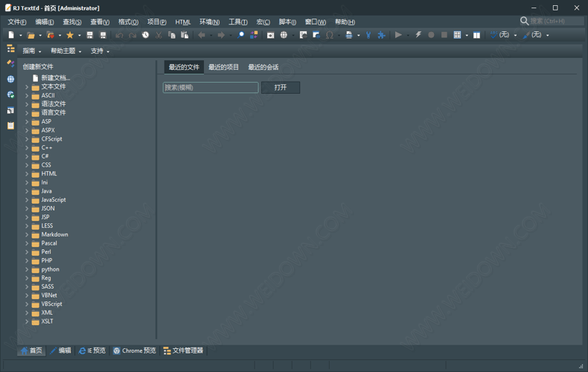
Task: Open the 文件管理器 tab
Action: click(x=183, y=350)
